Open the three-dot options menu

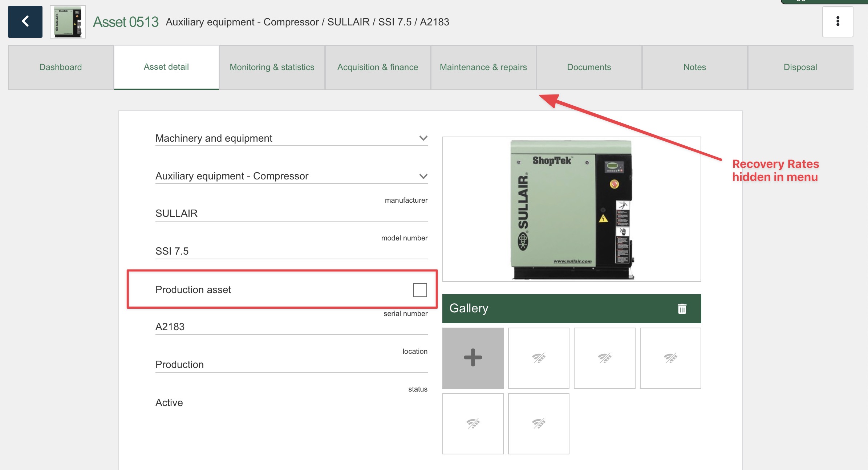coord(837,21)
